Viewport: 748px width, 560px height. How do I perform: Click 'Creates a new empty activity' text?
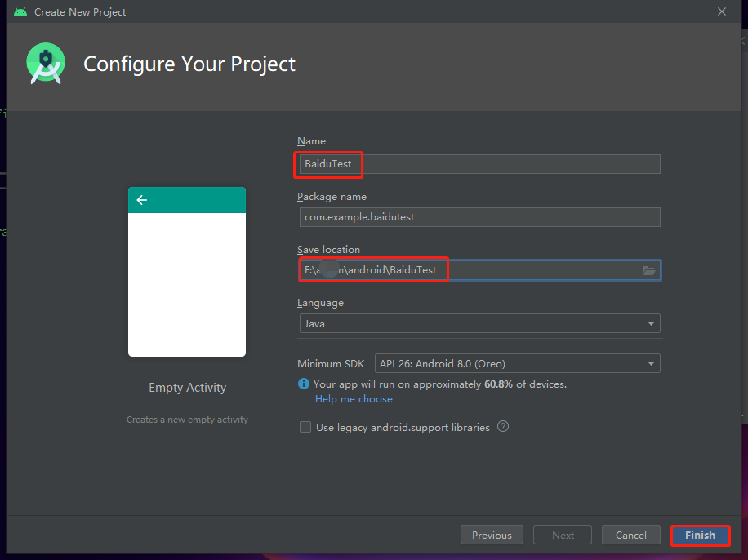coord(188,420)
